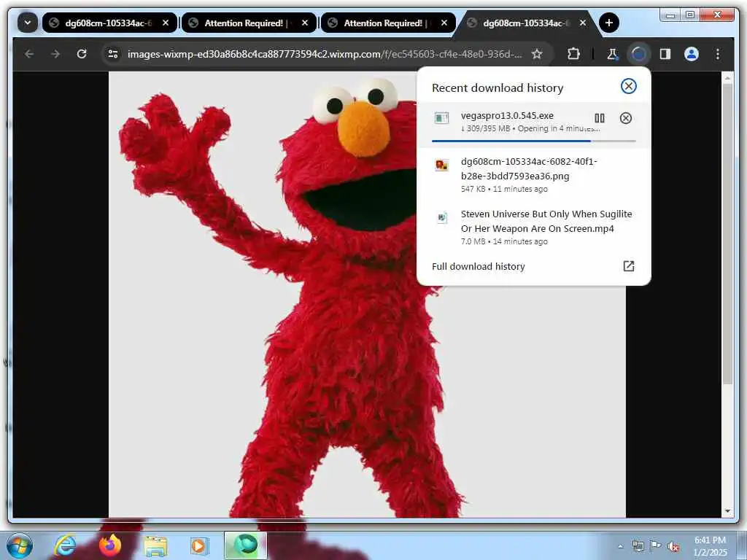Open Action Center flag icon
747x560 pixels.
point(656,546)
